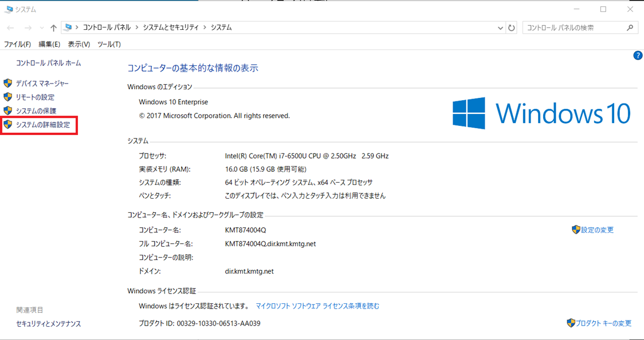Click the Control Panel search field
The height and width of the screenshot is (340, 644).
click(573, 28)
